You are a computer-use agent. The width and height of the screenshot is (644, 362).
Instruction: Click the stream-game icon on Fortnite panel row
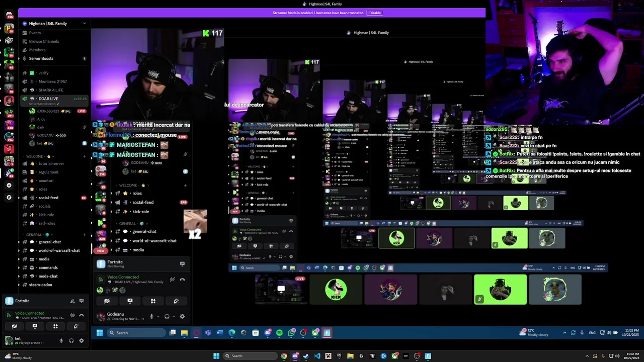[82, 301]
